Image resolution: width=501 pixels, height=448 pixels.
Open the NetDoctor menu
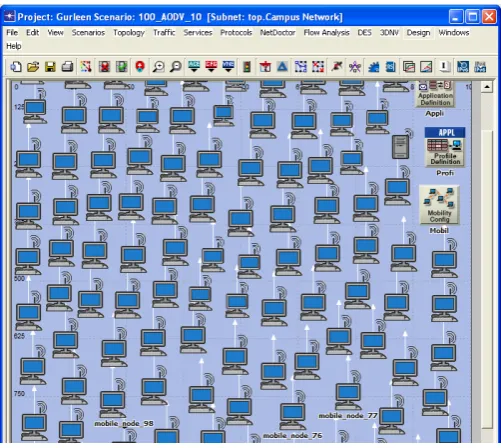pos(278,32)
